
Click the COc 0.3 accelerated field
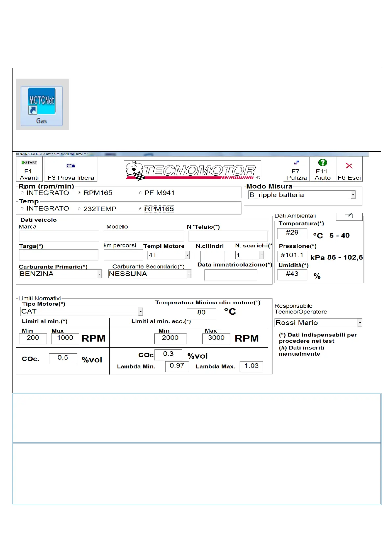168,354
